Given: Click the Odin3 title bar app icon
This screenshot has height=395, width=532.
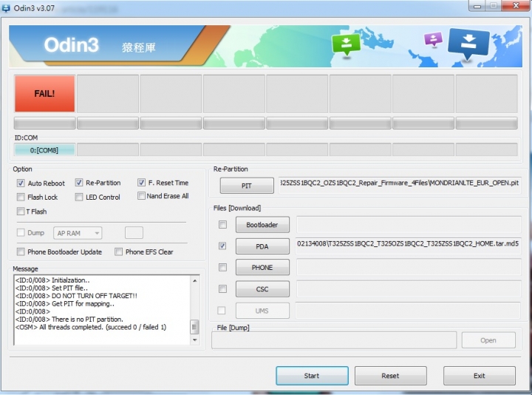Looking at the screenshot, I should tap(6, 8).
